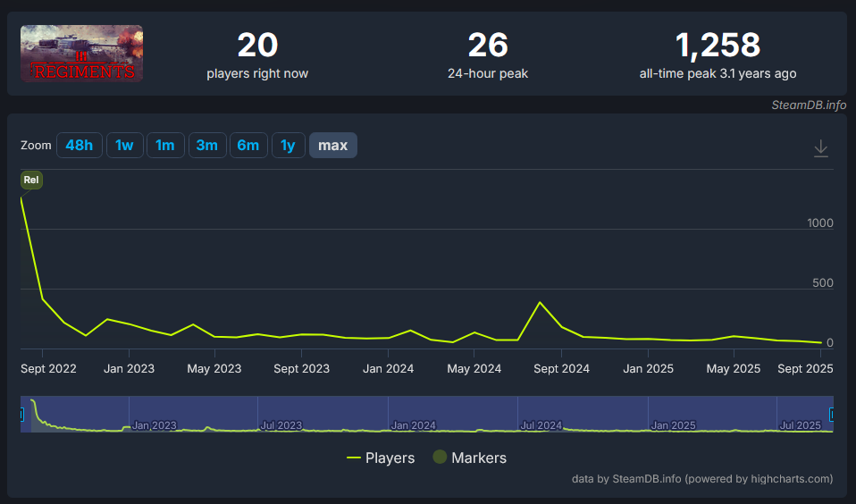Click the Jan 2023 main axis label
Image resolution: width=856 pixels, height=504 pixels.
(x=129, y=368)
